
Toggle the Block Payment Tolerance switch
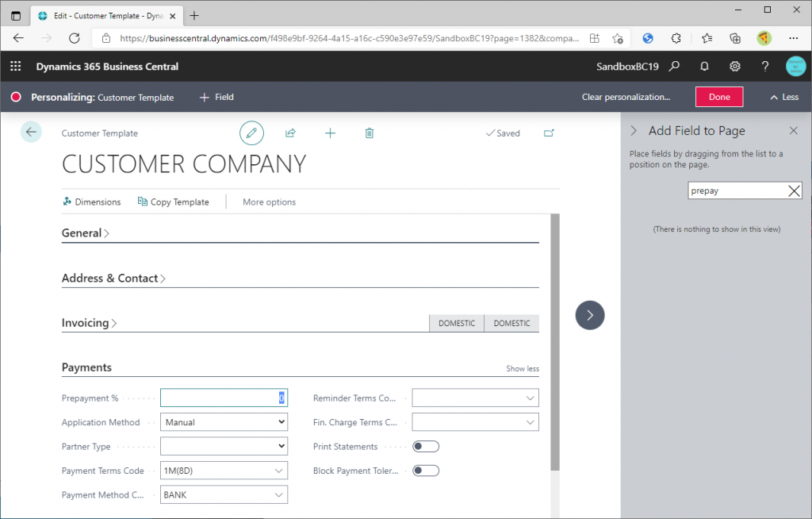coord(426,471)
